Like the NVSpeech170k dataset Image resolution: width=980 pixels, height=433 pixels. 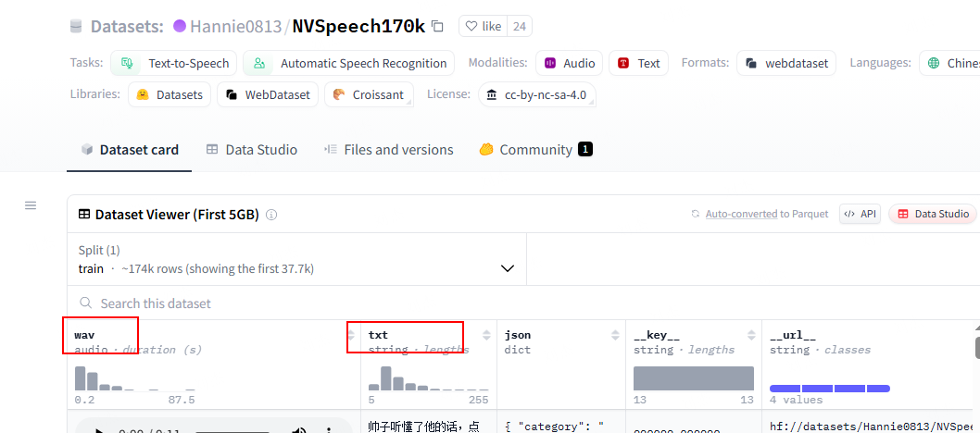484,26
